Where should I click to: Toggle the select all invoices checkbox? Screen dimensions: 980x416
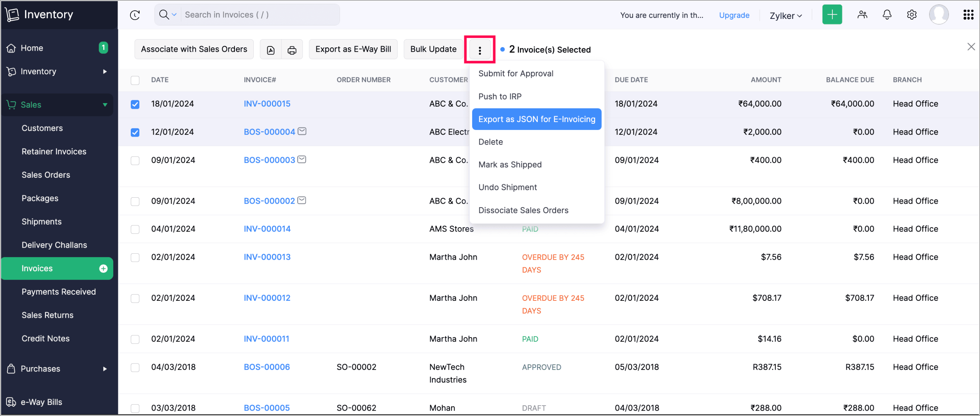pos(135,80)
